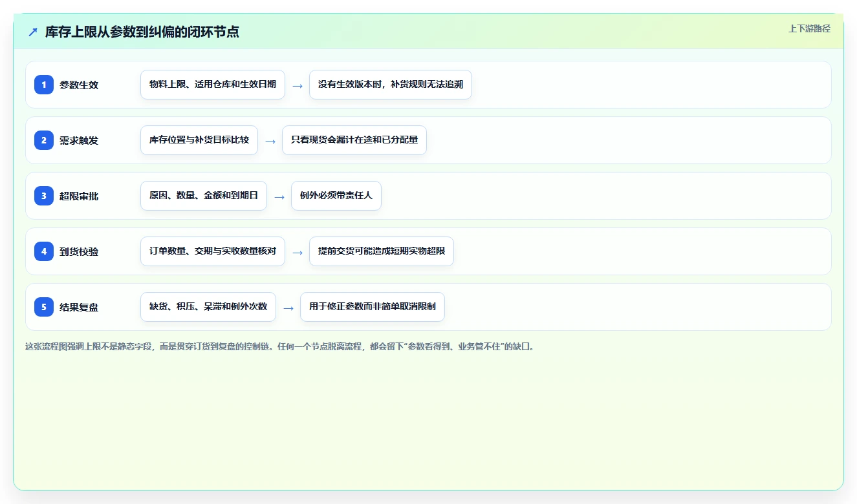
Task: Click the 库存位置与补货目标比较 chip
Action: (x=199, y=140)
